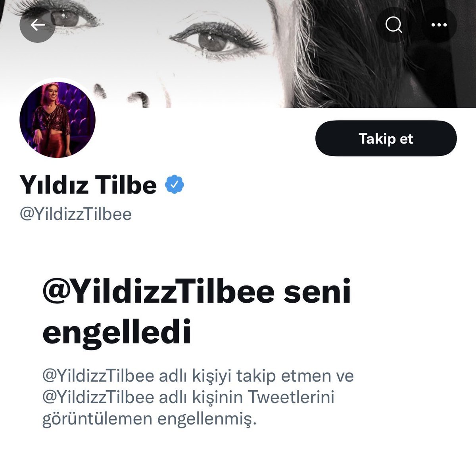This screenshot has height=476, width=476.
Task: Open the round profile picture
Action: point(58,120)
